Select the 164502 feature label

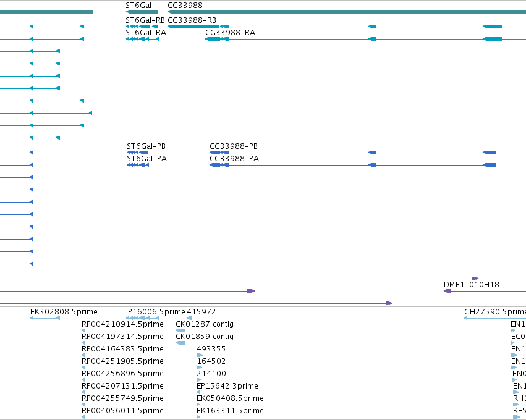[211, 361]
